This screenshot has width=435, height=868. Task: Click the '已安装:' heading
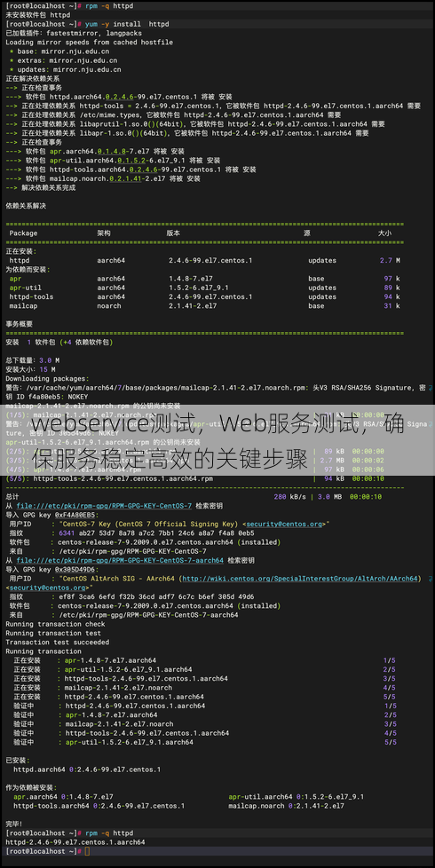18,761
